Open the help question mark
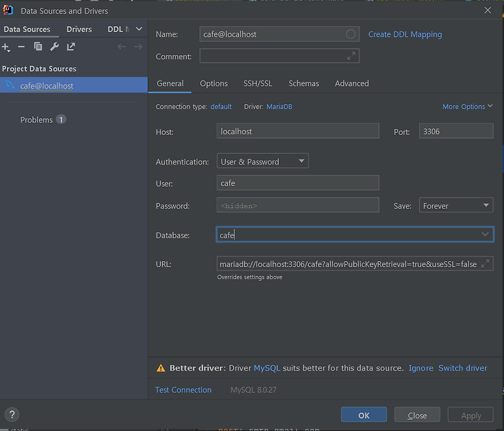Viewport: 504px width, 431px height. pyautogui.click(x=12, y=415)
